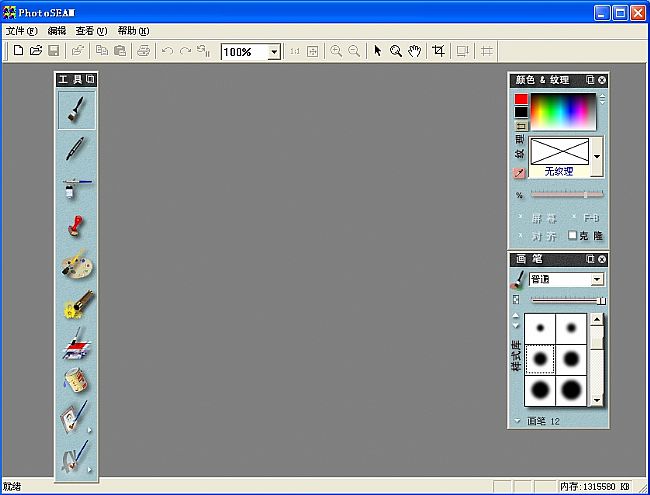Click the black background color swatch
The width and height of the screenshot is (650, 495).
pos(521,112)
